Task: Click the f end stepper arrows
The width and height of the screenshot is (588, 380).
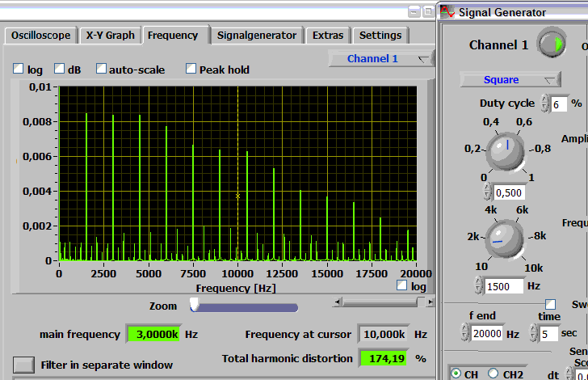Action: click(x=465, y=332)
